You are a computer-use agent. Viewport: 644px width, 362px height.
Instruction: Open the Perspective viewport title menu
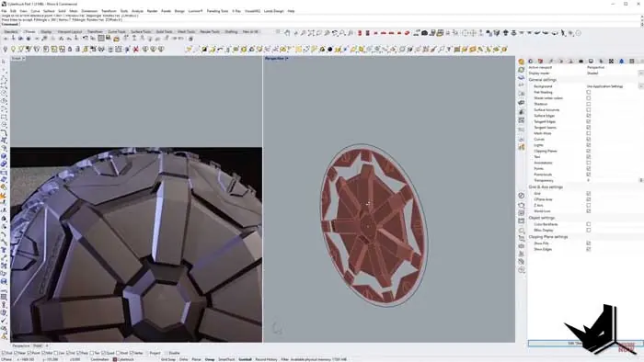coord(276,59)
